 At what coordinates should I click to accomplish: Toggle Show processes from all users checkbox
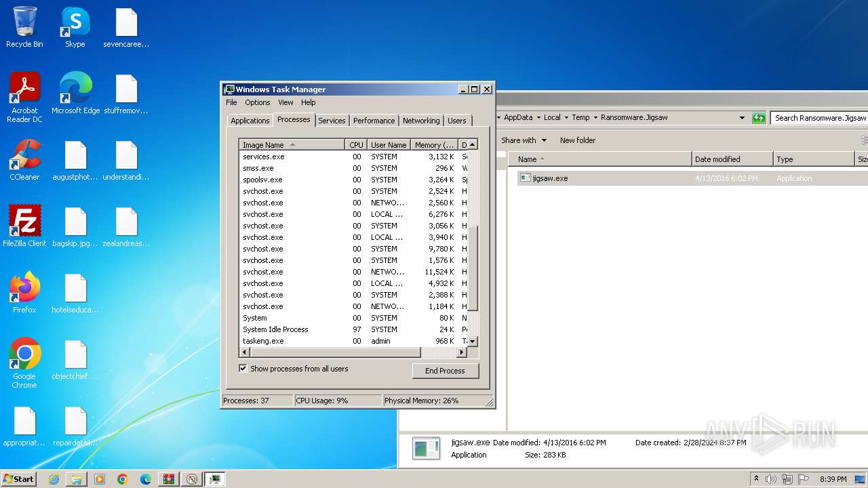(x=243, y=369)
